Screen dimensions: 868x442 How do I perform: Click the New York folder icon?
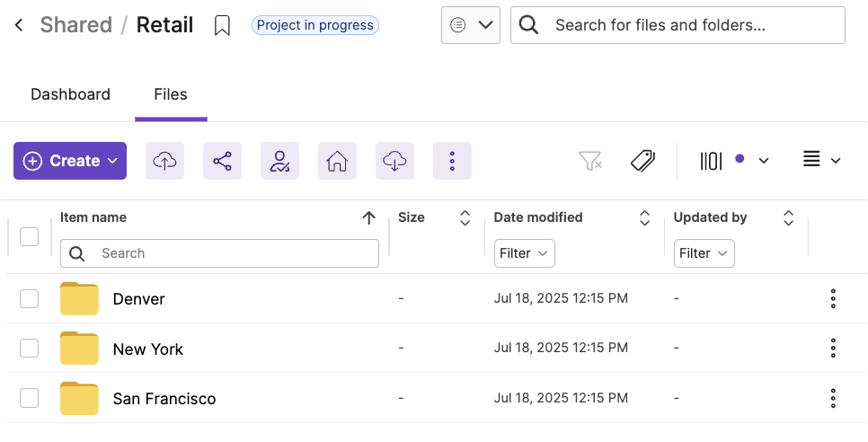pyautogui.click(x=79, y=348)
